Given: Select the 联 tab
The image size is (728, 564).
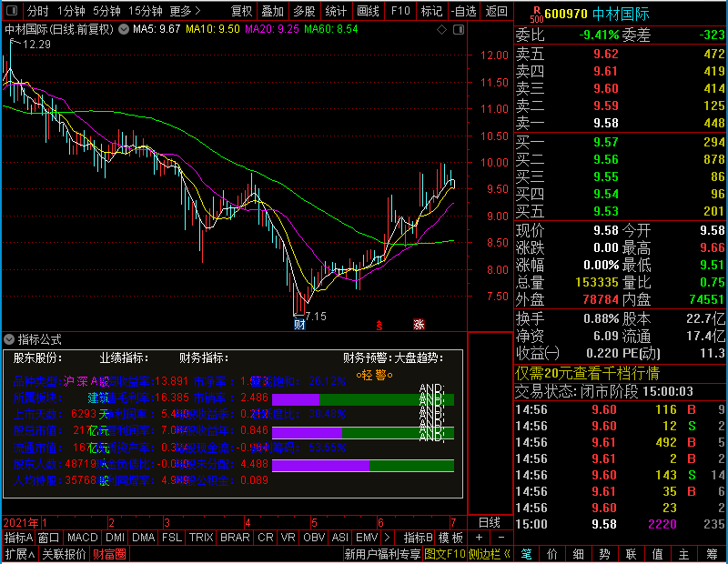Looking at the screenshot, I should pos(631,554).
